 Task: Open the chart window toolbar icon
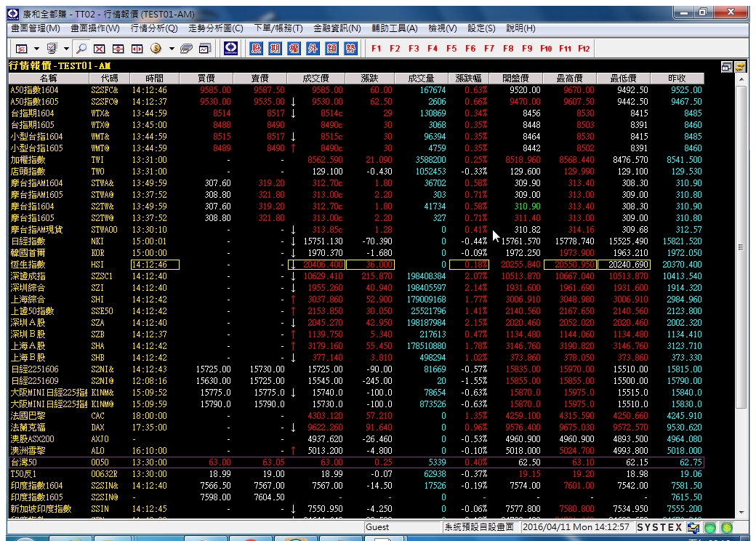click(206, 49)
